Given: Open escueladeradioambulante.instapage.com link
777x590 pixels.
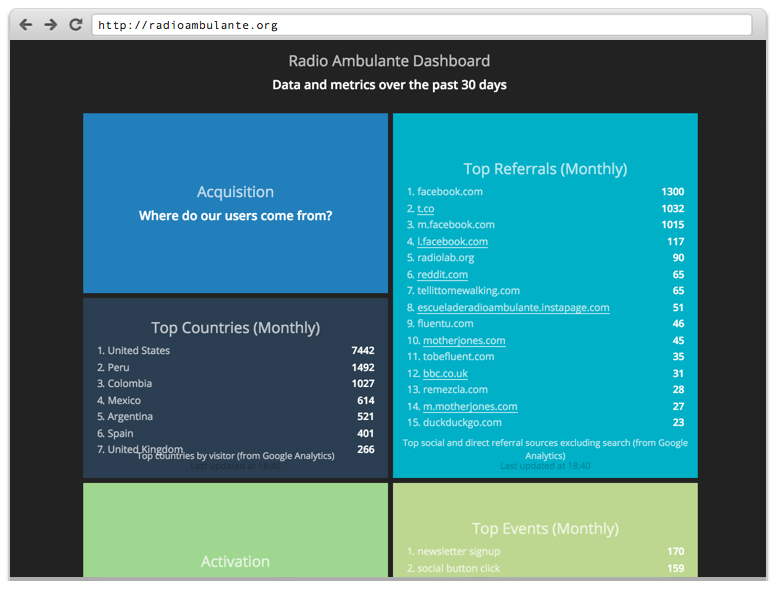Looking at the screenshot, I should click(513, 308).
